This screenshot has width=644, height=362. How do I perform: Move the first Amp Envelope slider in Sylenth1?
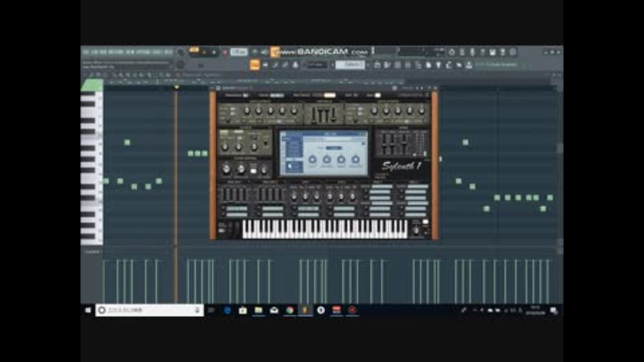click(x=315, y=115)
